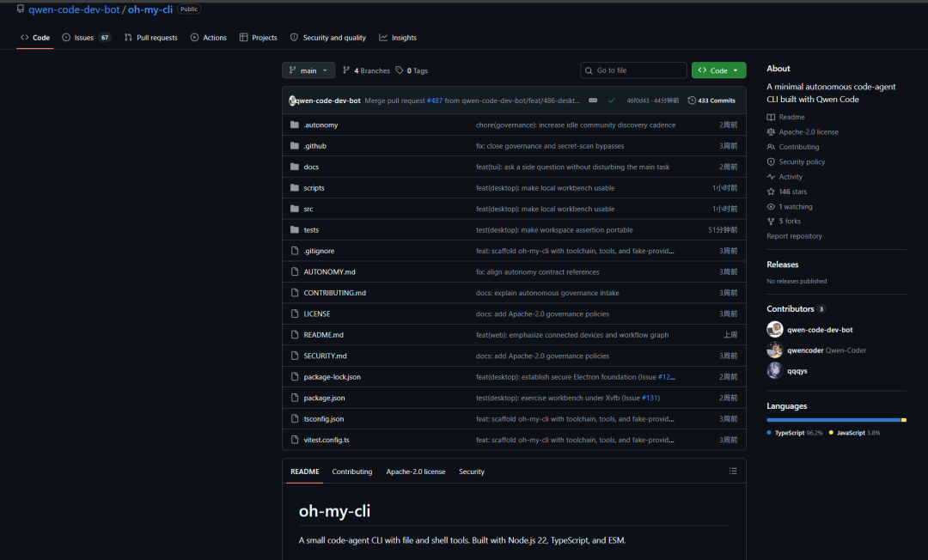Image resolution: width=928 pixels, height=560 pixels.
Task: Click the green commit status checkmark
Action: [x=612, y=100]
